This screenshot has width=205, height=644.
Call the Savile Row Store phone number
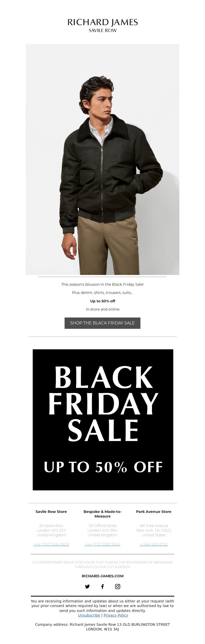(x=51, y=544)
